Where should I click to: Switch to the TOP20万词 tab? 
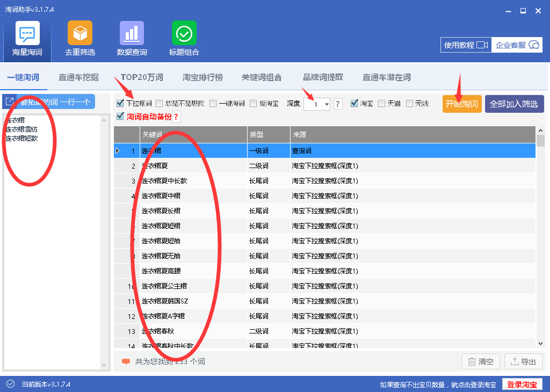(142, 77)
